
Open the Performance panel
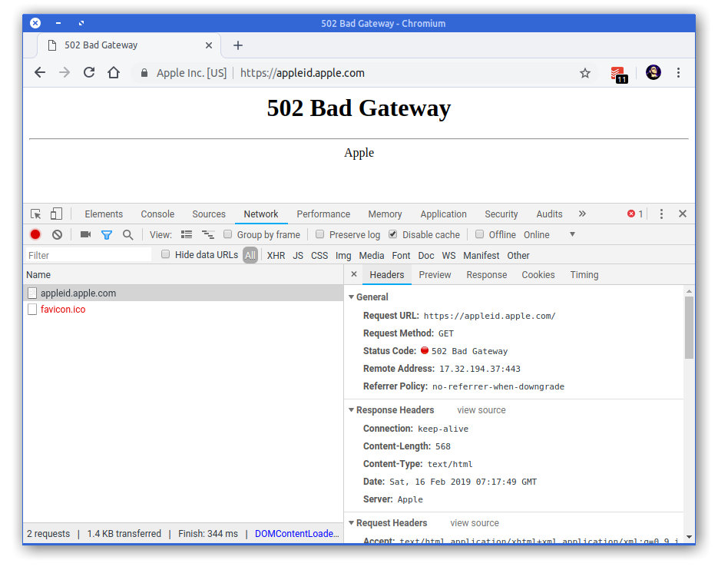pos(323,214)
